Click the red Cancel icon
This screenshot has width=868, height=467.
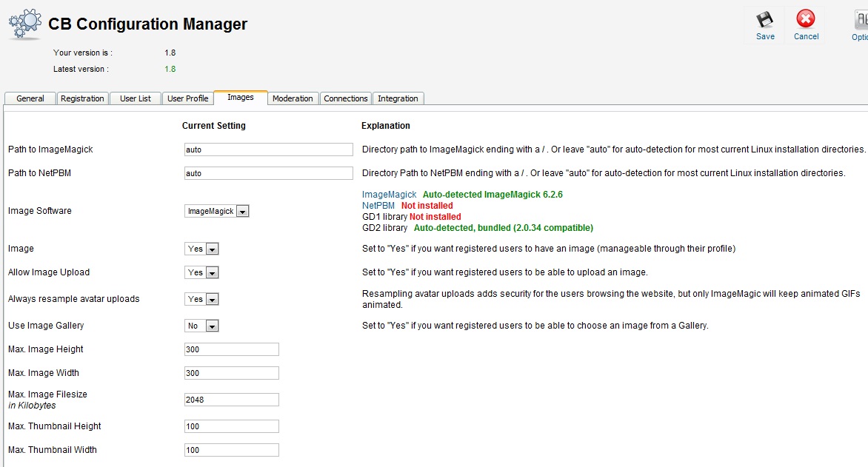[x=806, y=19]
